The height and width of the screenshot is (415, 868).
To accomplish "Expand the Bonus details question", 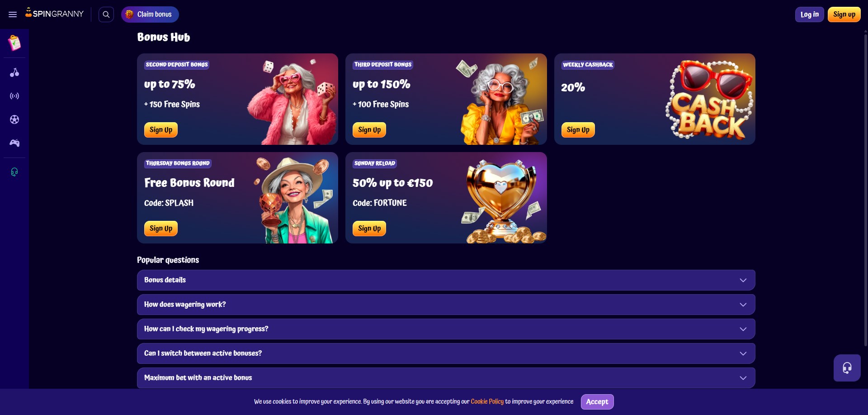I will [x=446, y=280].
